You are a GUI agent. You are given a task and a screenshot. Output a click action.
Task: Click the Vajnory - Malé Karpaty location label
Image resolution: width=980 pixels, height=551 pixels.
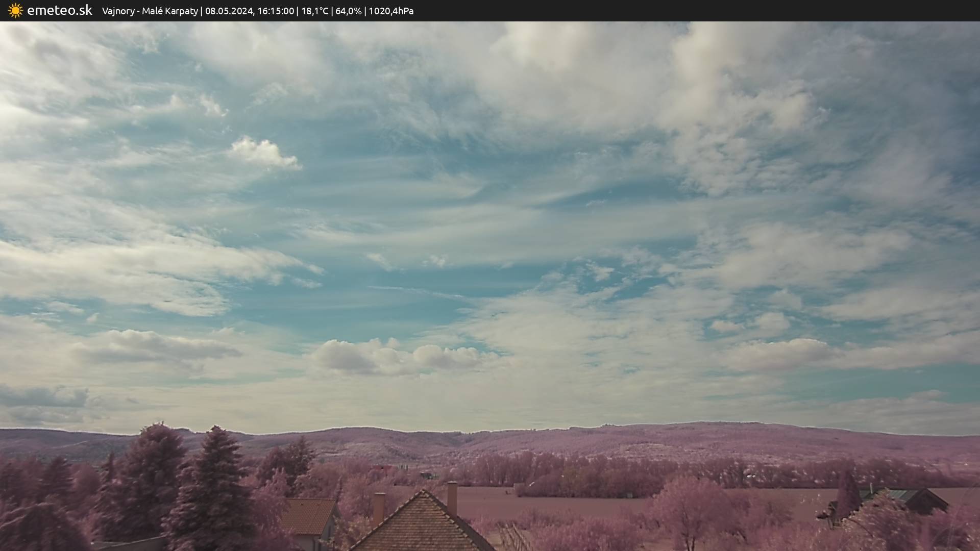(x=150, y=11)
